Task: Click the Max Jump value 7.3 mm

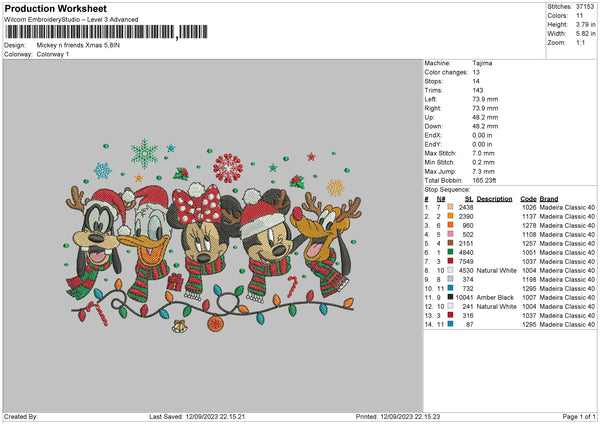Action: 483,171
